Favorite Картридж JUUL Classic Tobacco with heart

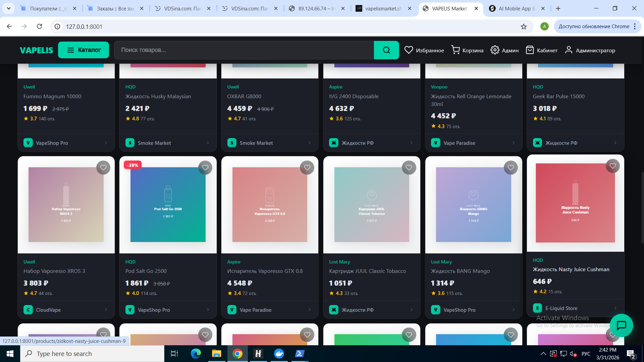409,168
